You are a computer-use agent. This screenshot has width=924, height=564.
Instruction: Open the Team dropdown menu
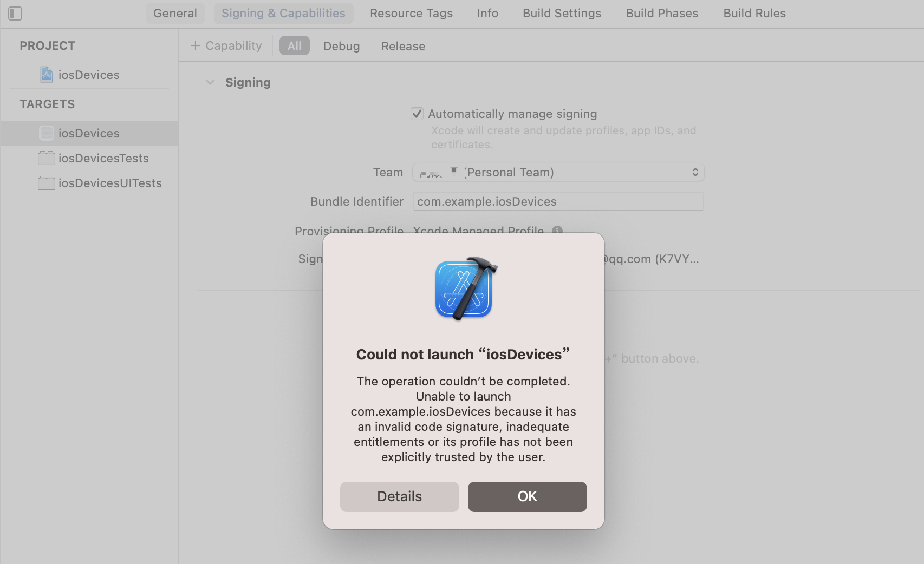tap(558, 172)
